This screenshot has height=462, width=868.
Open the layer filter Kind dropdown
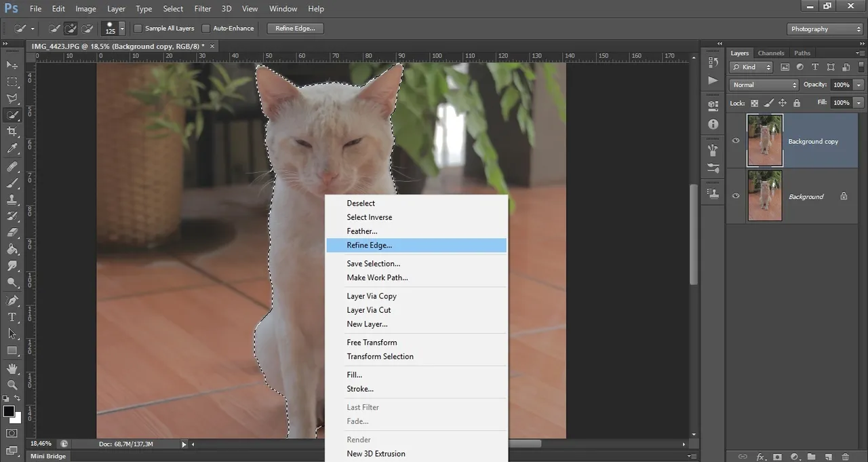[751, 67]
